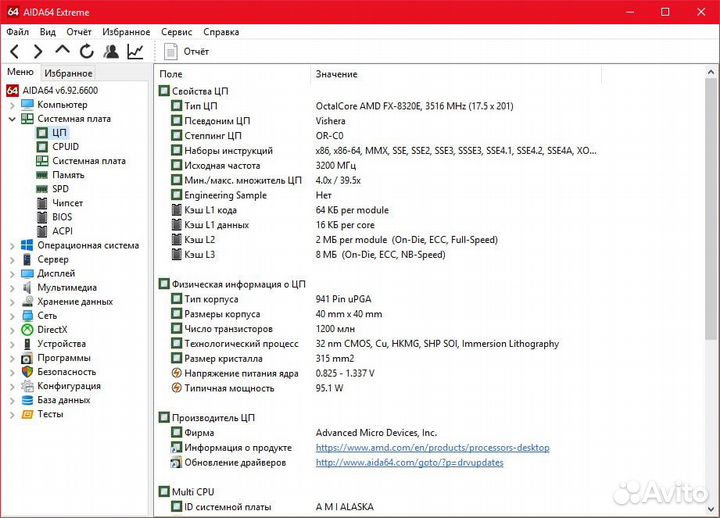Click the vertical scrollbar thumb
The image size is (720, 518).
pos(711,209)
